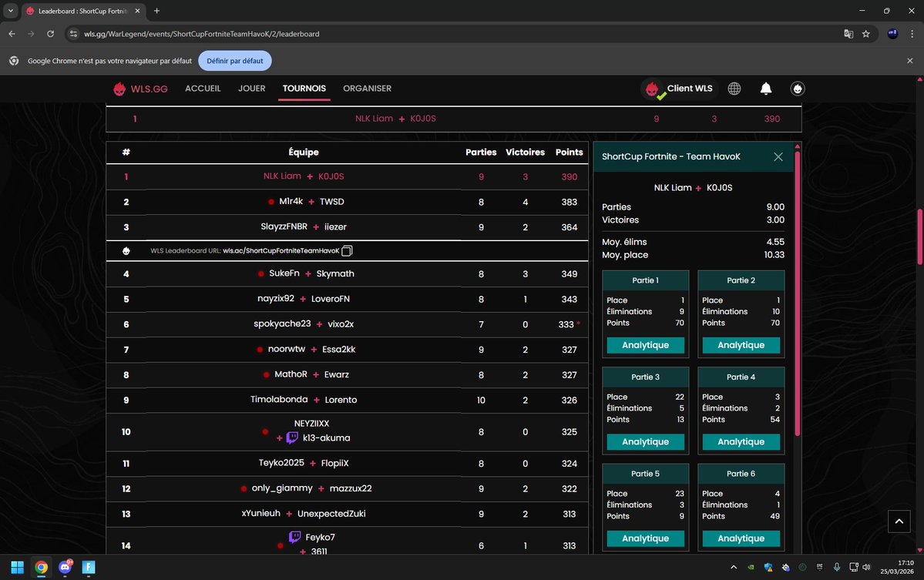Click Définir par défaut button
The width and height of the screenshot is (924, 580).
pyautogui.click(x=234, y=61)
